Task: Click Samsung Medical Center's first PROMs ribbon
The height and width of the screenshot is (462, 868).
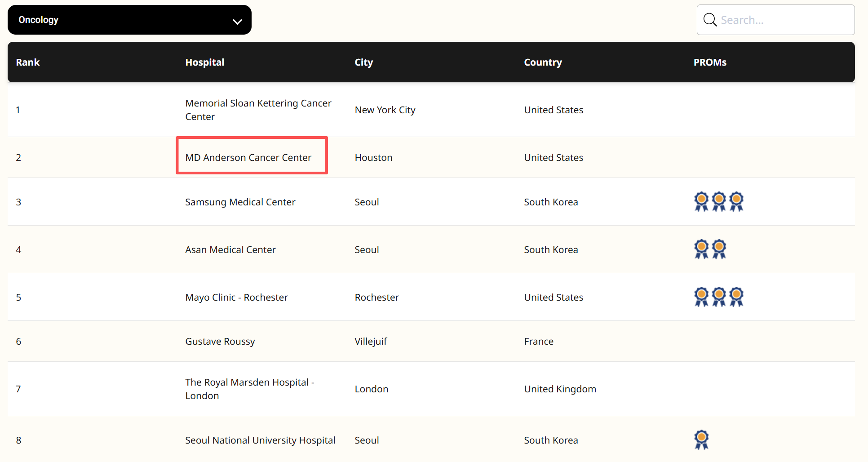Action: coord(701,201)
